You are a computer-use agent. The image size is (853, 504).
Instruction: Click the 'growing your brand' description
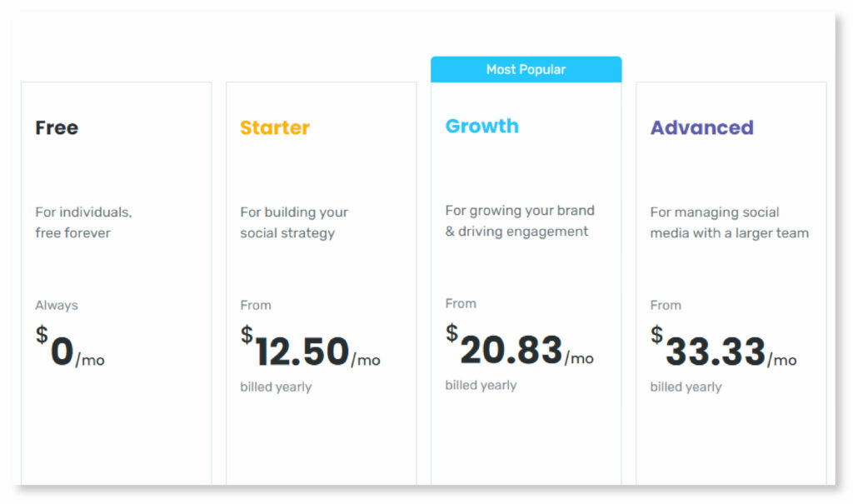(520, 221)
